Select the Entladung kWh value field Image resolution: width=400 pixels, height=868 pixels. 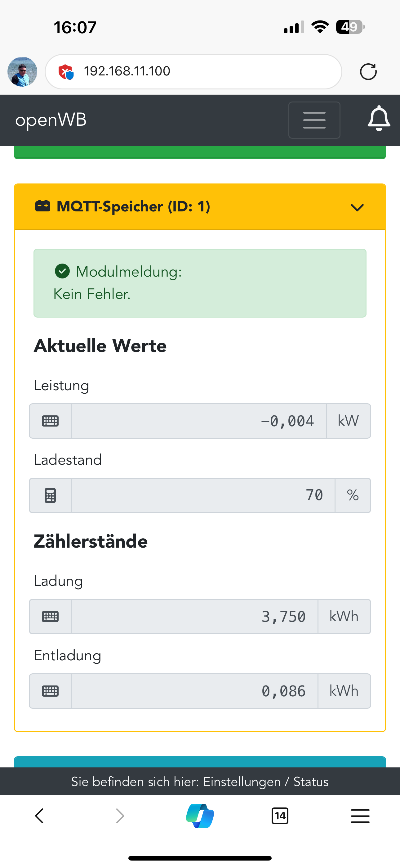click(194, 691)
